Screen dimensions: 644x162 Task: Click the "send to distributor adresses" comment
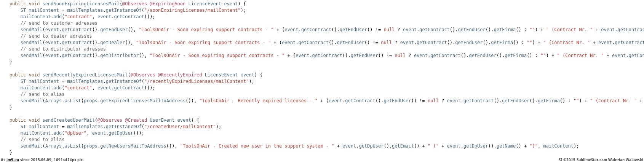coord(63,49)
